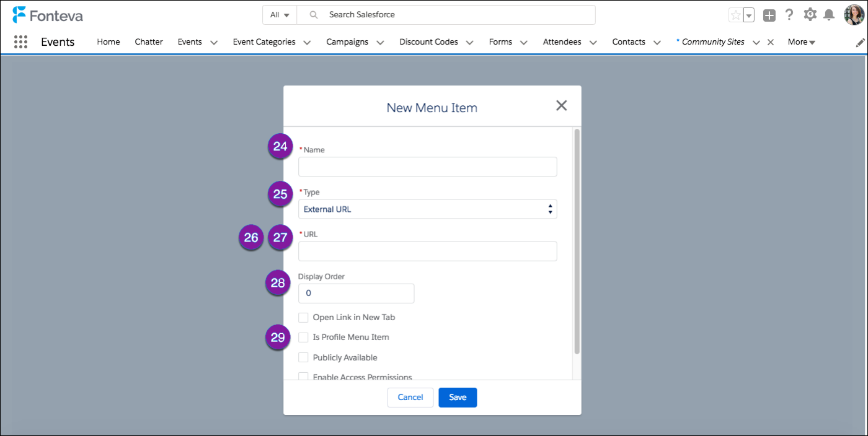Check the Is Profile Menu Item option
868x436 pixels.
pyautogui.click(x=303, y=337)
